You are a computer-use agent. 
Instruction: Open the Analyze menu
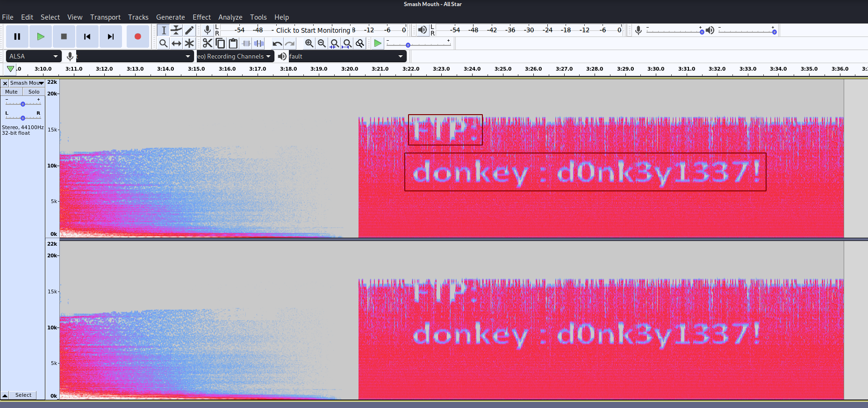click(x=230, y=17)
